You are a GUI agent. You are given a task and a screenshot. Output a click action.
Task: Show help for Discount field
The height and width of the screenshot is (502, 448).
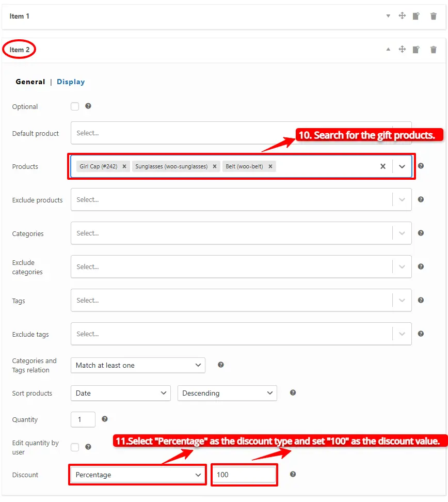point(293,474)
